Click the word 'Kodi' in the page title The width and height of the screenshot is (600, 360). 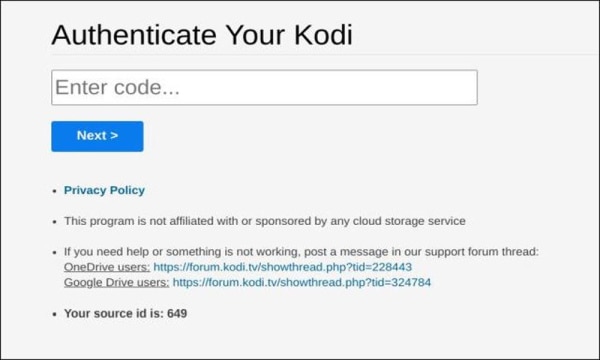click(323, 35)
